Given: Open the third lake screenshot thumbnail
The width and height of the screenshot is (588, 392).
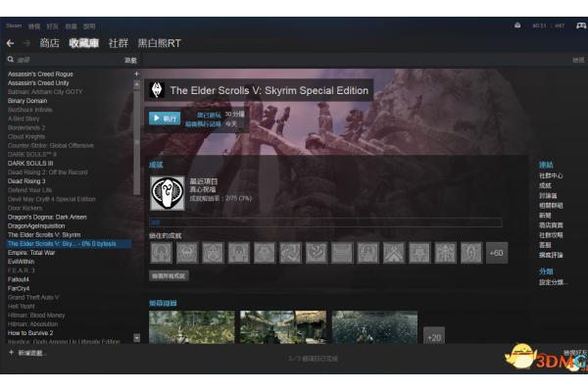Looking at the screenshot, I should 374,326.
